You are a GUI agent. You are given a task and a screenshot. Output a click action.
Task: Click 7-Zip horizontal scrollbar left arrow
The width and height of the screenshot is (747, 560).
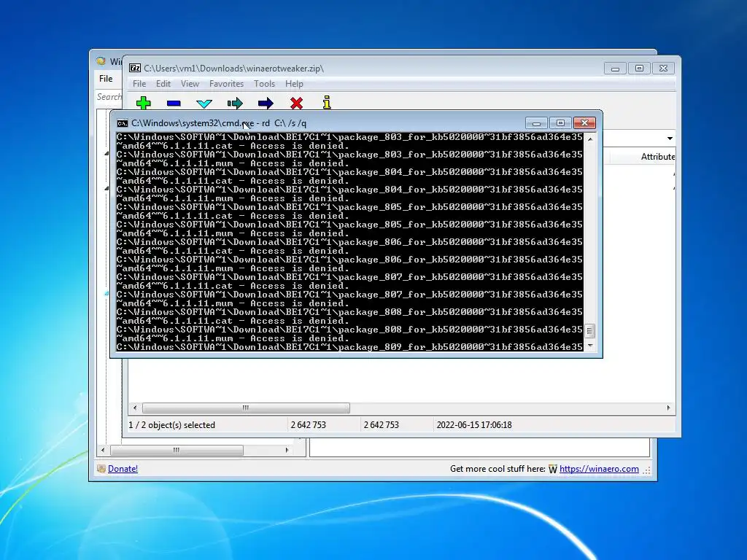[x=135, y=408]
